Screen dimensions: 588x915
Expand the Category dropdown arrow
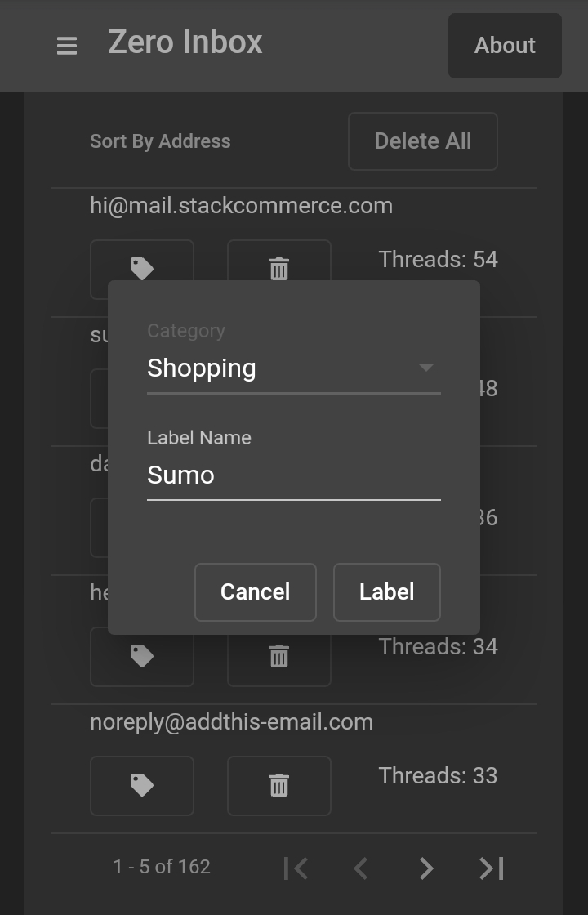point(425,368)
